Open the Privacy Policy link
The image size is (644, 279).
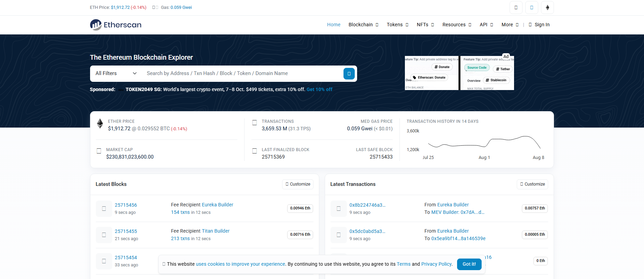coord(437,264)
